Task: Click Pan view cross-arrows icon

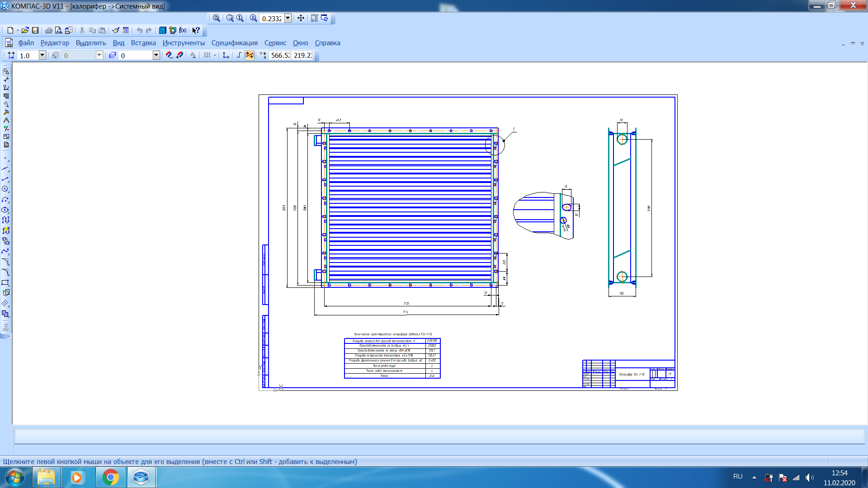Action: pyautogui.click(x=301, y=18)
